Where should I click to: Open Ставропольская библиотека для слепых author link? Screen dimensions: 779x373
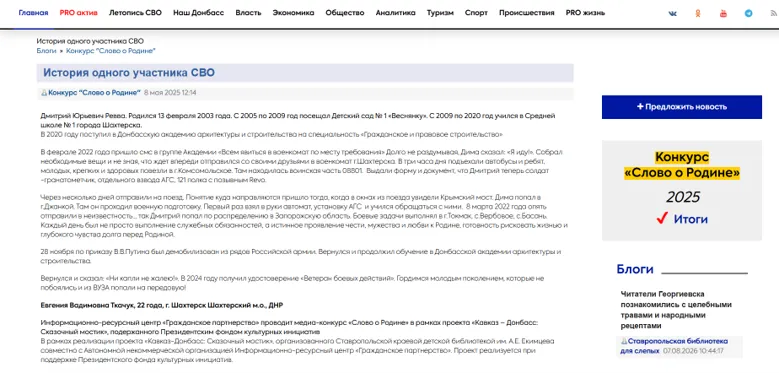[x=674, y=346]
